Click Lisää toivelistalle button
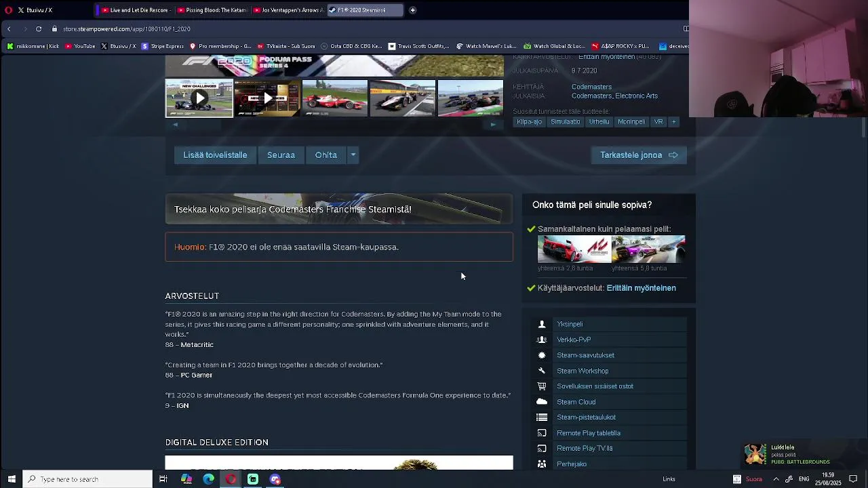 [215, 155]
